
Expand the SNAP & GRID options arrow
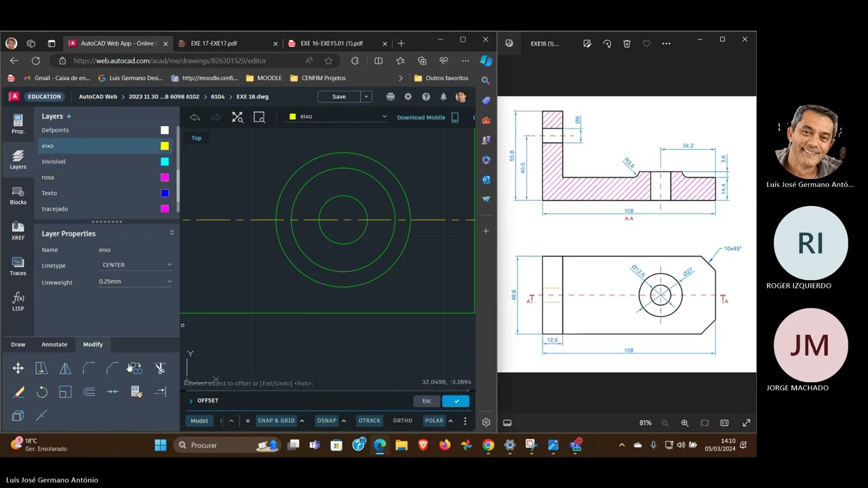(x=302, y=421)
